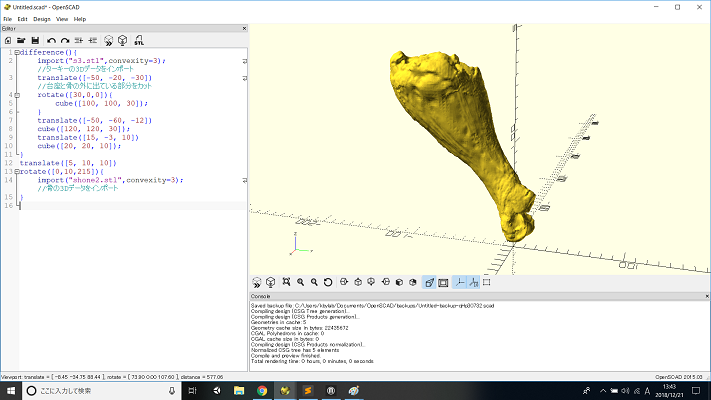Click the taskbar search box

point(102,390)
